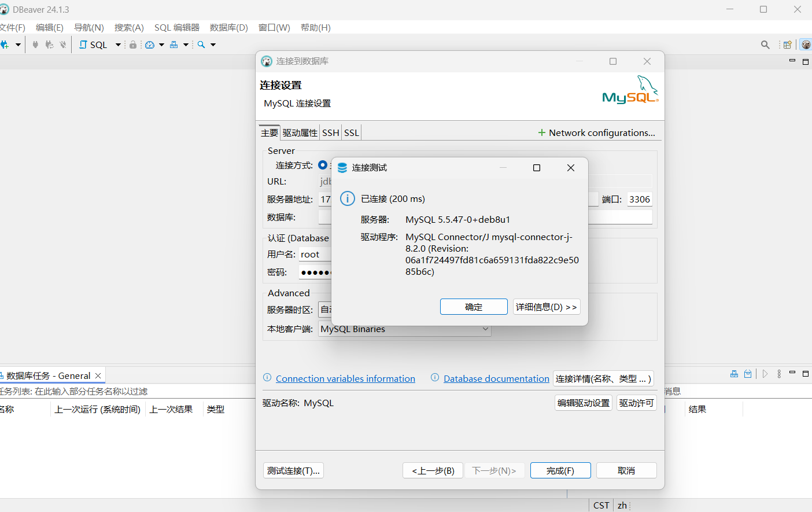
Task: Click the reconnect toolbar icon
Action: [x=49, y=45]
